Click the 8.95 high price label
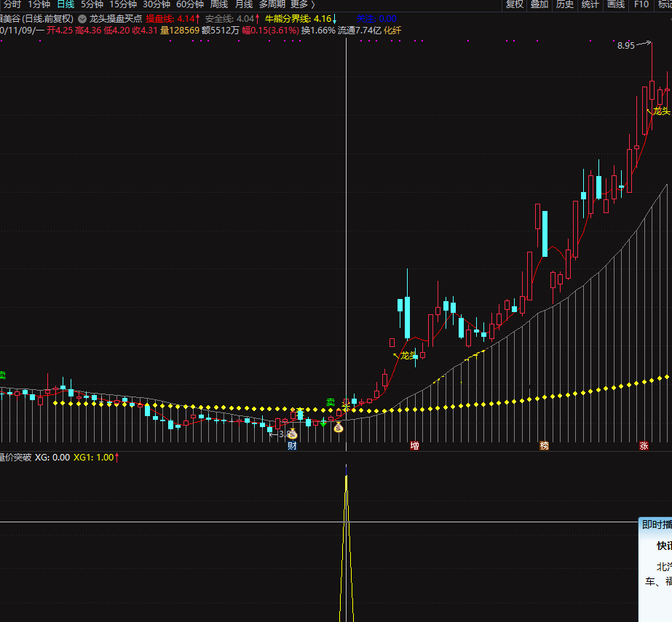Viewport: 672px width, 622px height. pos(625,45)
